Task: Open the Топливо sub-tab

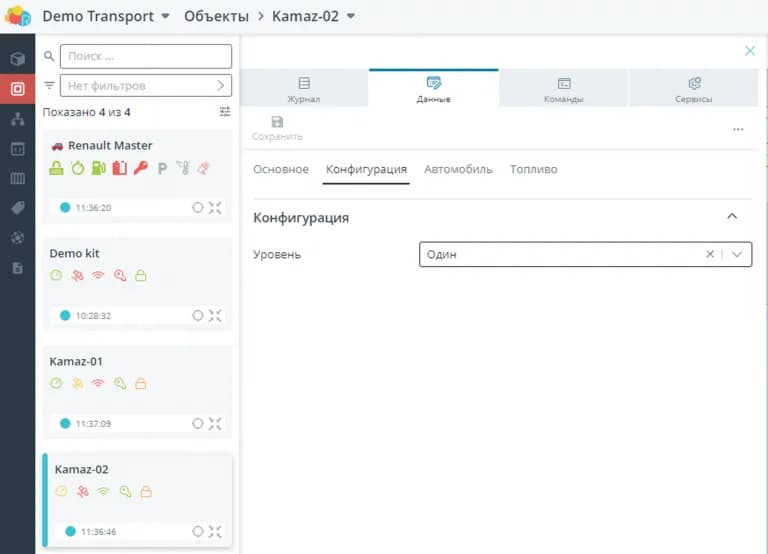Action: point(533,169)
